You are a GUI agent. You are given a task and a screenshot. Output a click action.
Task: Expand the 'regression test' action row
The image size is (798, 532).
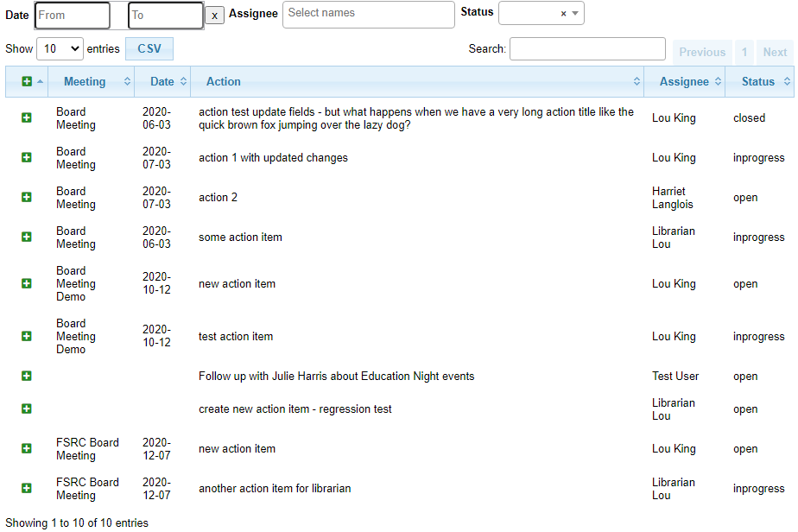click(x=27, y=408)
